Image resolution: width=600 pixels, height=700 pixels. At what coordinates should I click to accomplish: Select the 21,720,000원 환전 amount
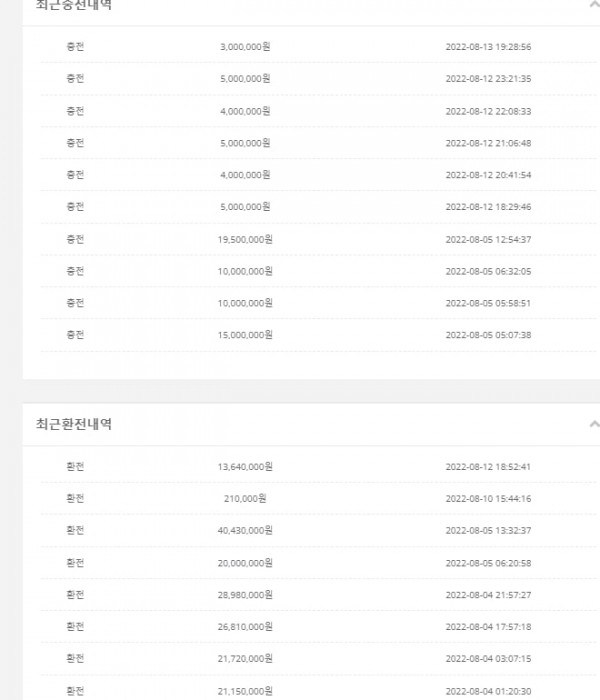(245, 658)
